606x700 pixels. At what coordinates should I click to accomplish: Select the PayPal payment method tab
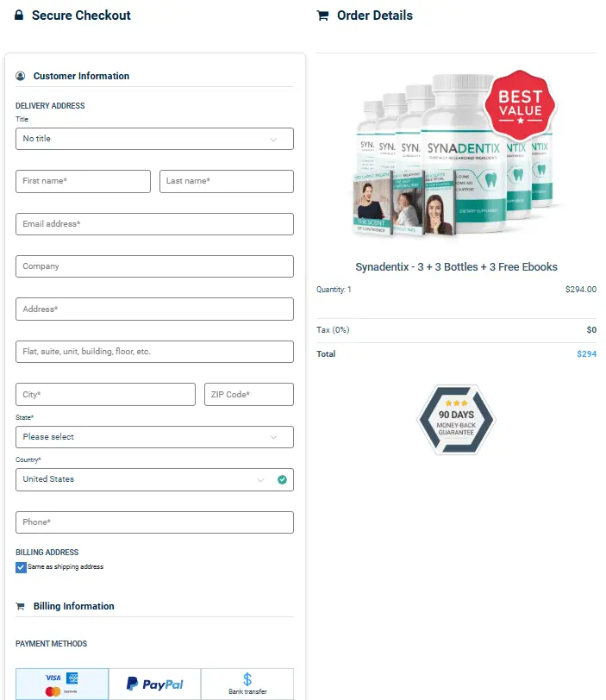[155, 684]
